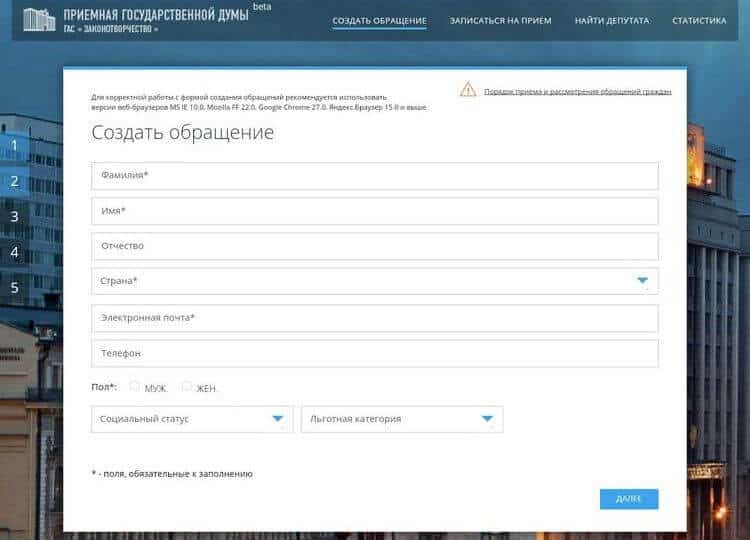Focus the Отчество input field
The image size is (750, 540).
(375, 246)
